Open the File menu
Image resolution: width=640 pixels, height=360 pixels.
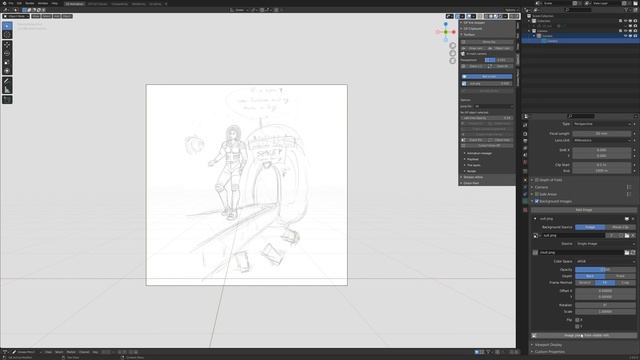11,3
